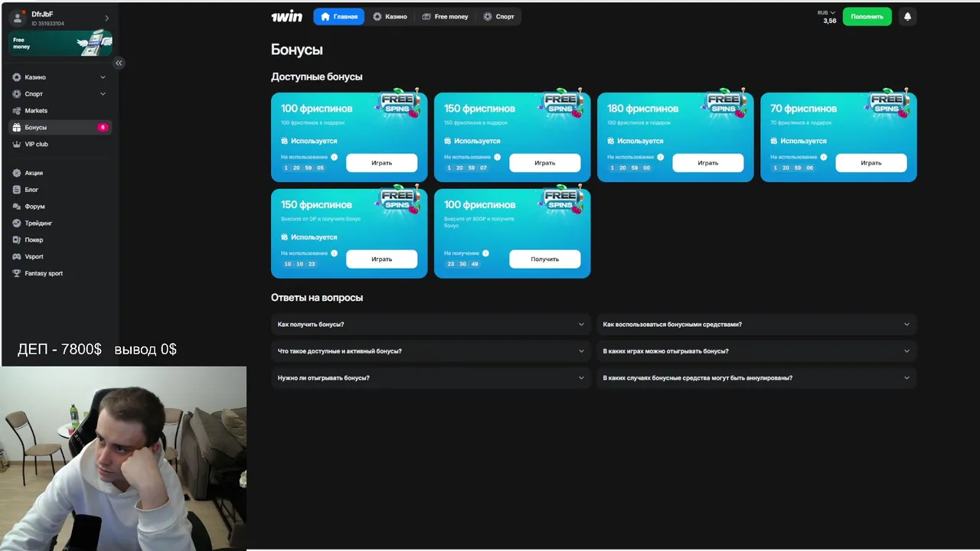The image size is (980, 551).
Task: Click the balance value 3,56
Action: pos(830,21)
